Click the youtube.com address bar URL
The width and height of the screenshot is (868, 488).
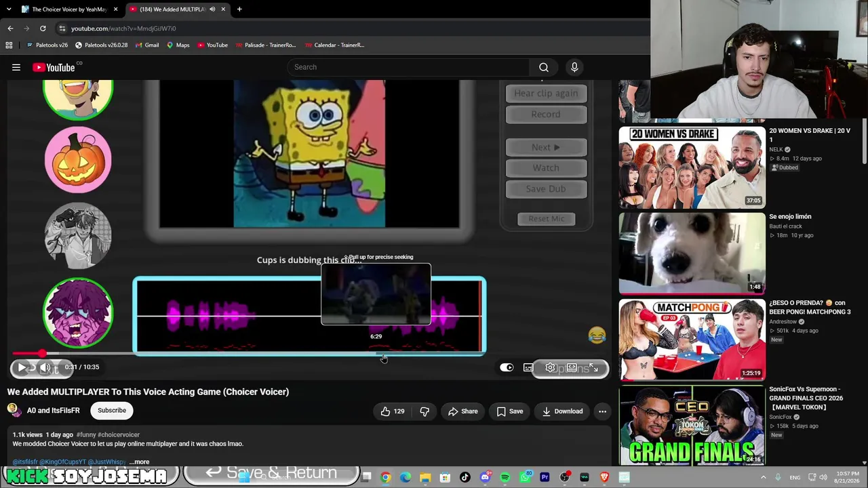pos(123,28)
